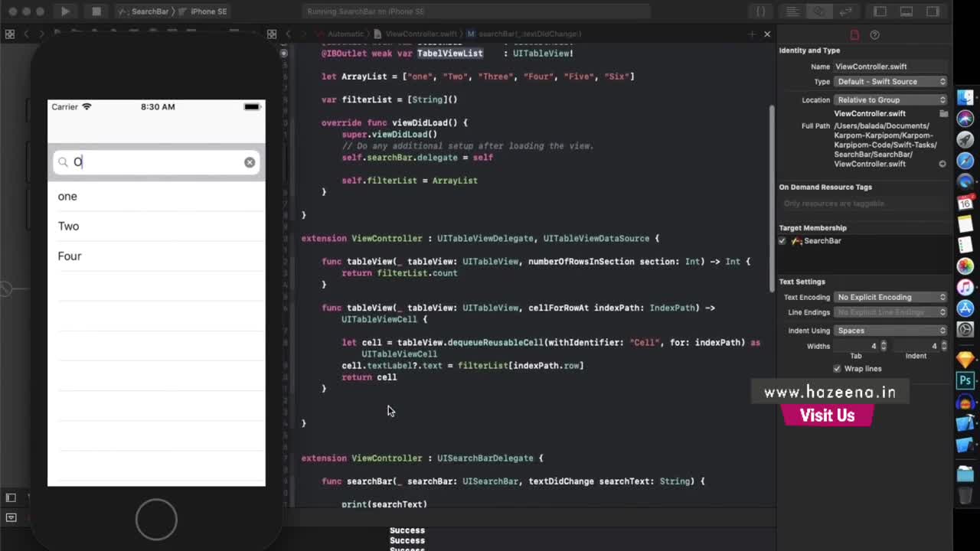Click 'filterList.count' in the code

pos(417,273)
